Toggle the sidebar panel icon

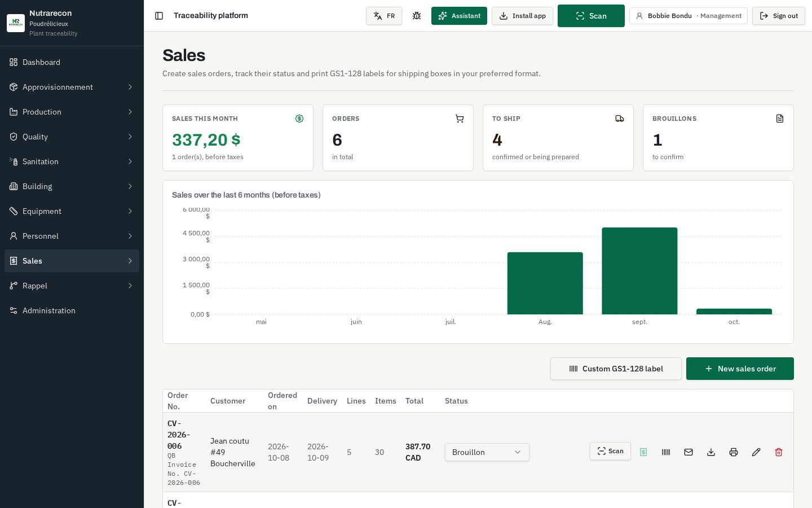159,16
